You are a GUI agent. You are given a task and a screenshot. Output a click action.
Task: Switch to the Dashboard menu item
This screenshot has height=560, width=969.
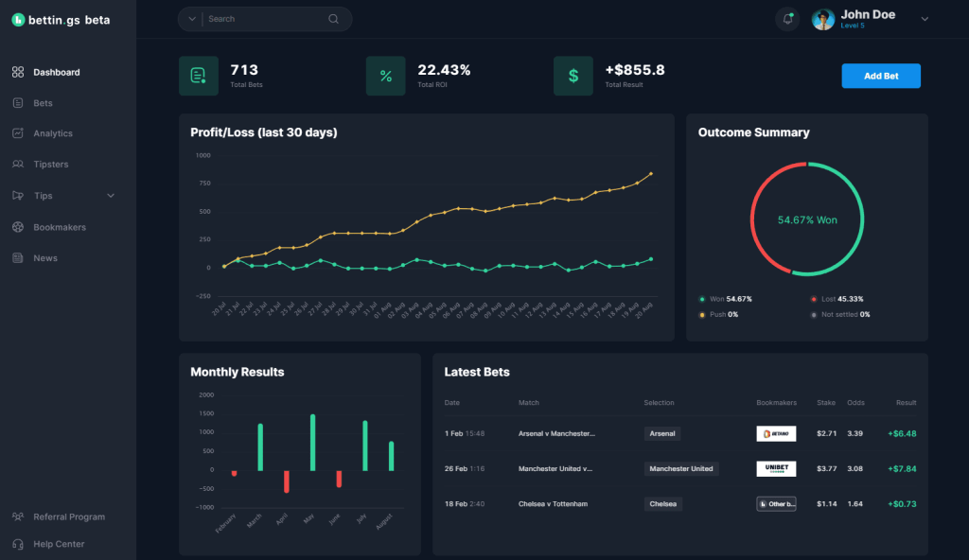point(20,71)
